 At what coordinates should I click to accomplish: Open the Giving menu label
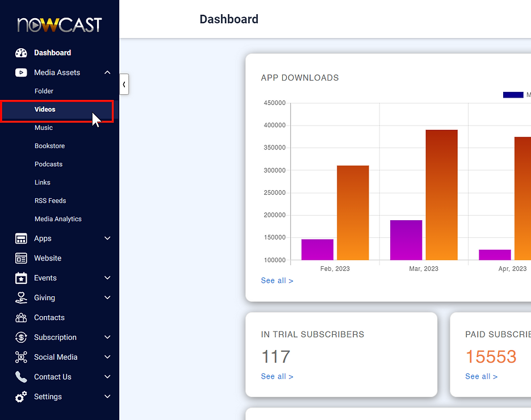coord(44,298)
